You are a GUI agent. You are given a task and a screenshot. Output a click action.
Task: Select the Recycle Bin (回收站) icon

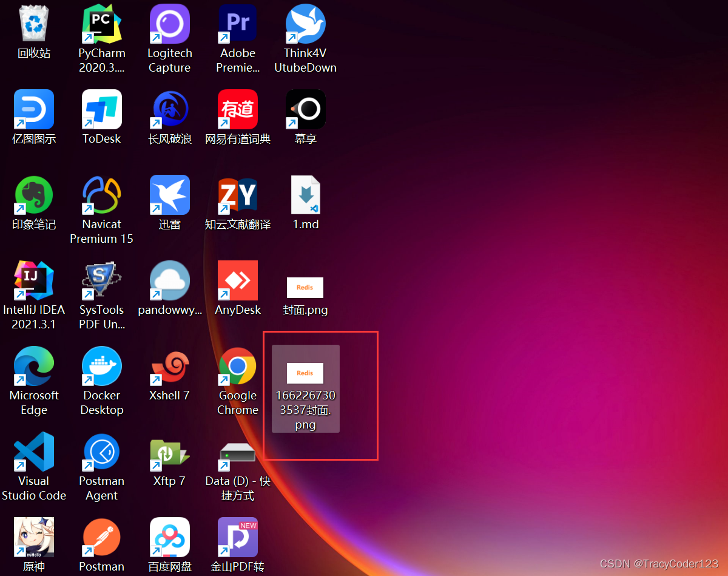coord(34,24)
